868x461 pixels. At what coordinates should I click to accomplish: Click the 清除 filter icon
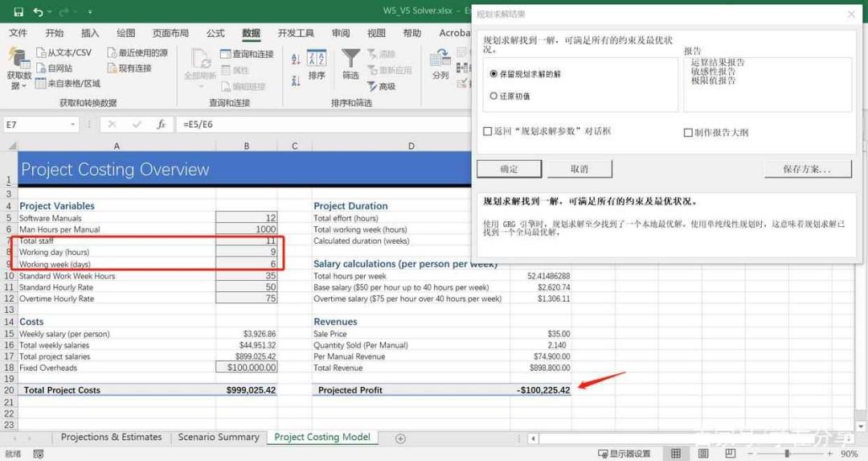pyautogui.click(x=373, y=54)
